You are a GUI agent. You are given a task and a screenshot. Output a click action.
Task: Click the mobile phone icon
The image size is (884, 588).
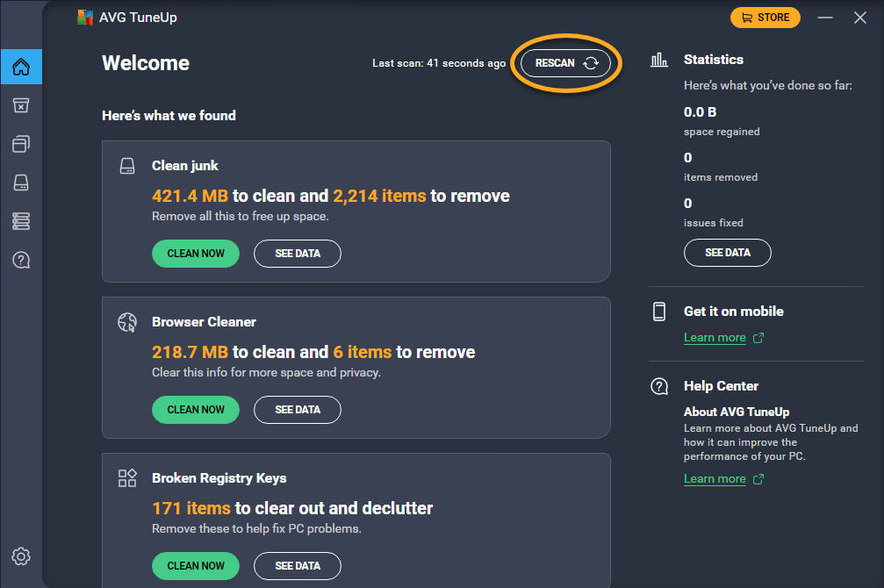pyautogui.click(x=659, y=312)
